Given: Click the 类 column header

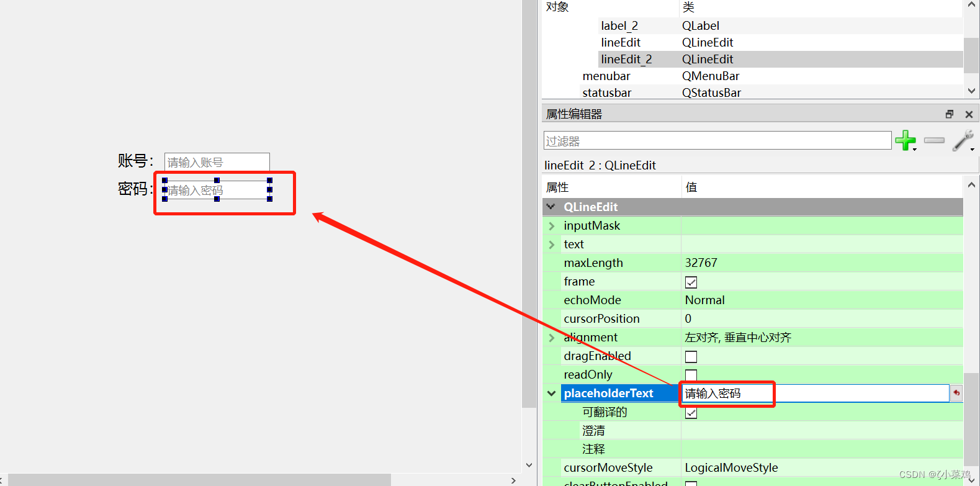Looking at the screenshot, I should (688, 7).
